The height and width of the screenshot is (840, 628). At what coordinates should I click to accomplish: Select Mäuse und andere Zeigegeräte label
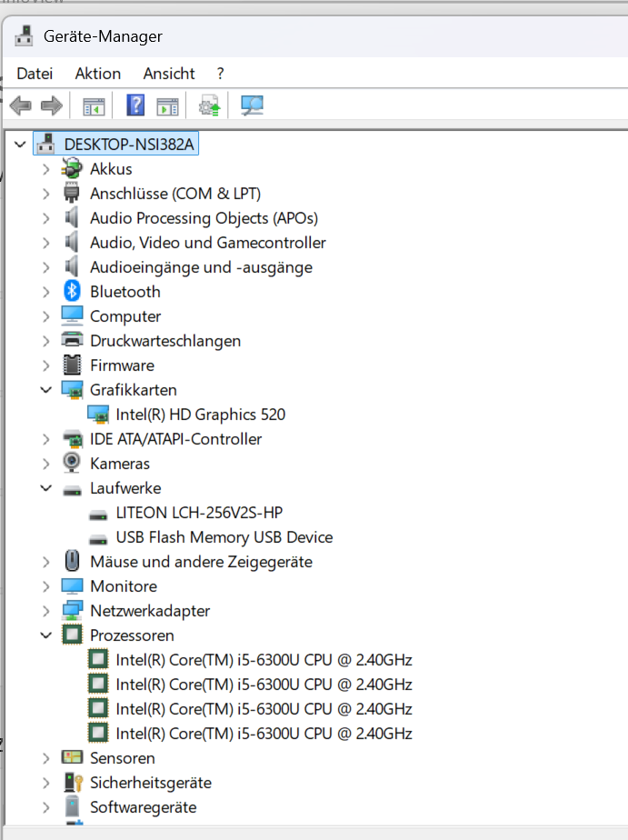[x=201, y=562]
